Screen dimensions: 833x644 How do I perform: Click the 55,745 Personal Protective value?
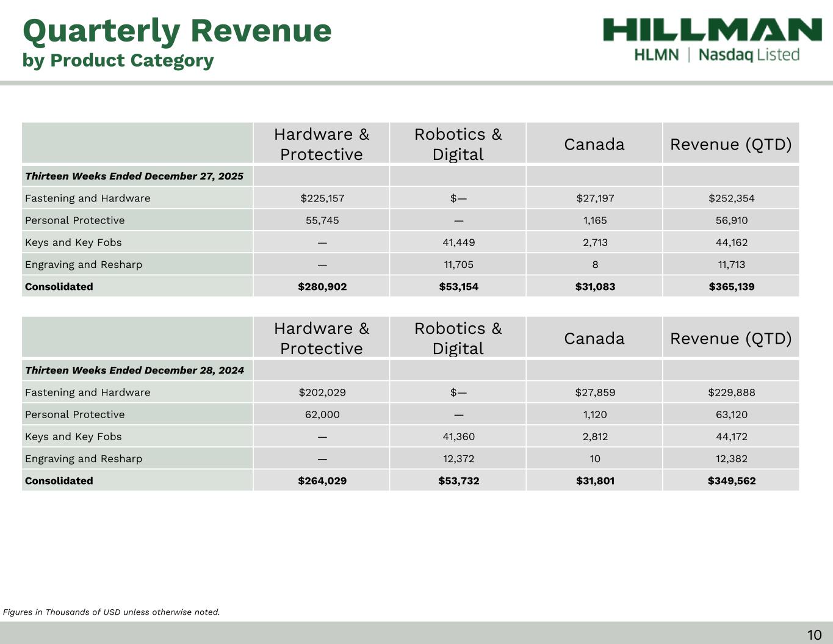322,220
